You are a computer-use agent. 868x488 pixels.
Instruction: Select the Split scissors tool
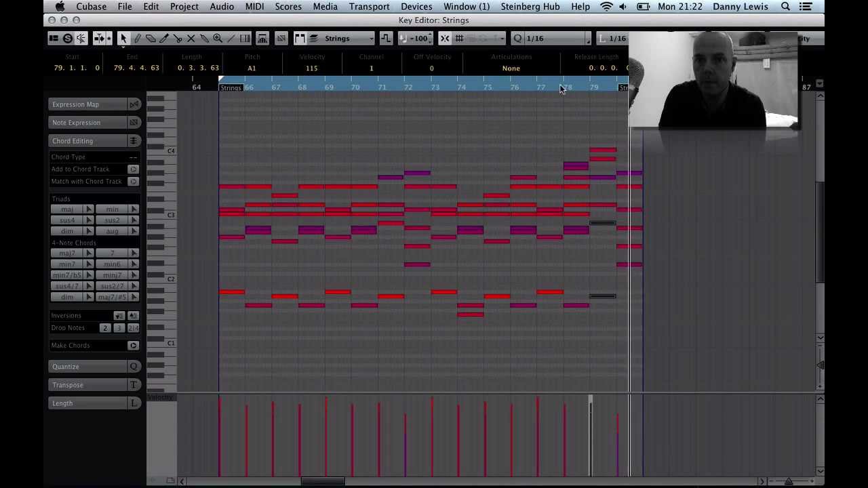pyautogui.click(x=178, y=39)
